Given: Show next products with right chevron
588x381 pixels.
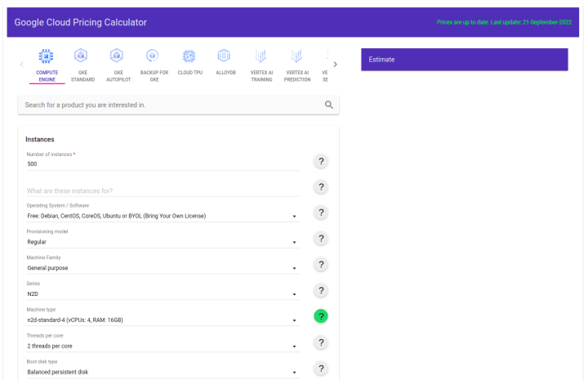Looking at the screenshot, I should click(336, 65).
